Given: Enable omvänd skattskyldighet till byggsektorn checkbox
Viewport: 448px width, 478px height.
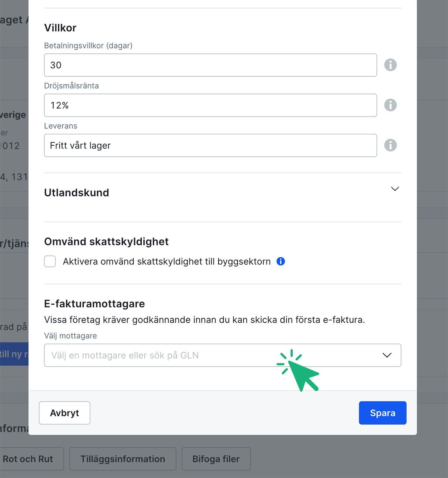Looking at the screenshot, I should click(x=50, y=261).
